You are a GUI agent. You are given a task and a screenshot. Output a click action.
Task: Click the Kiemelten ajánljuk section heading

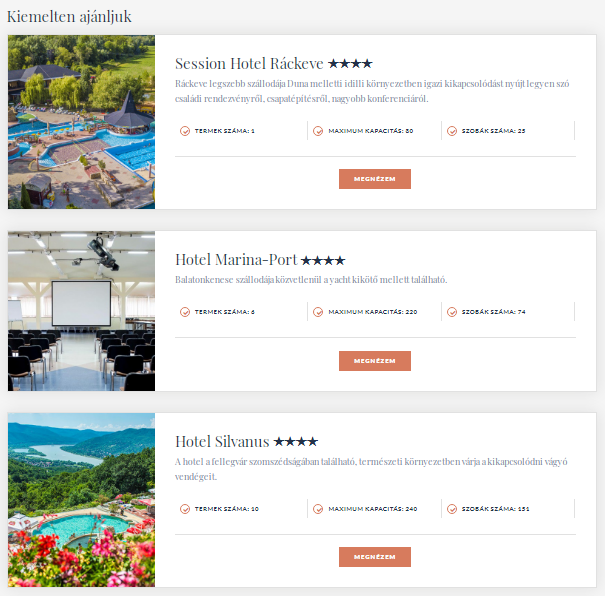click(x=69, y=17)
